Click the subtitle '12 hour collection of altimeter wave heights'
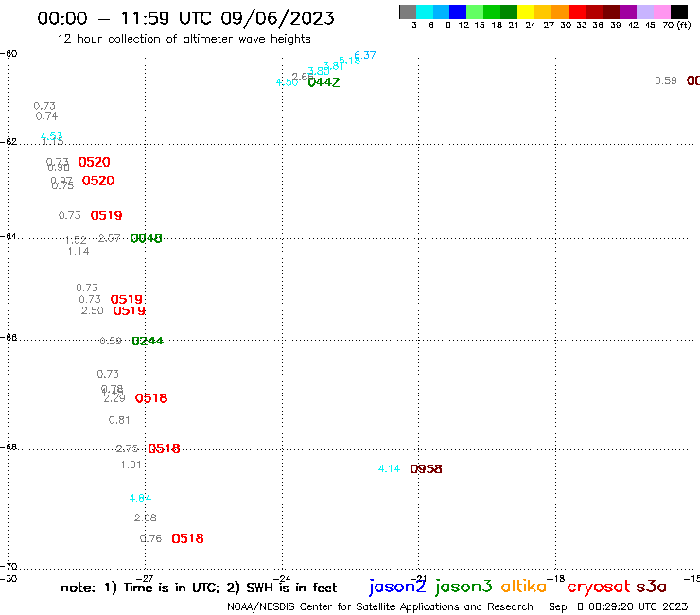Viewport: 700px width, 615px height. coord(184,39)
